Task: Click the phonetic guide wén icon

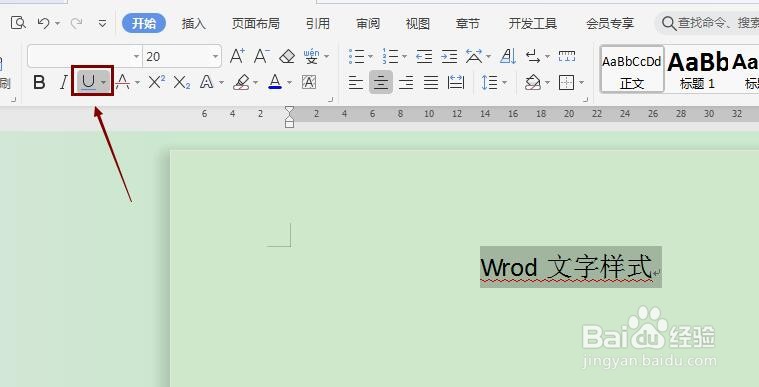Action: tap(312, 56)
